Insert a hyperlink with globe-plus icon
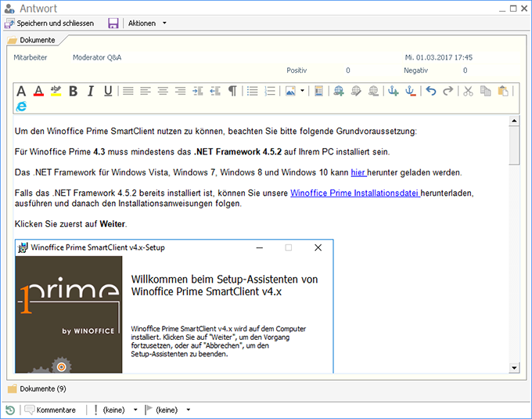The width and height of the screenshot is (532, 419). click(x=339, y=91)
